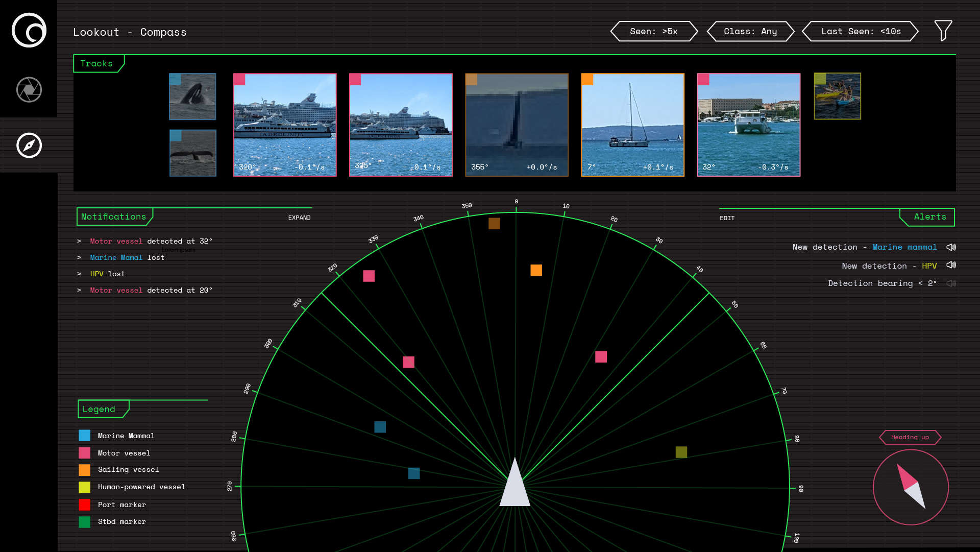
Task: Open the sailing vessel track at 7°
Action: coord(632,125)
